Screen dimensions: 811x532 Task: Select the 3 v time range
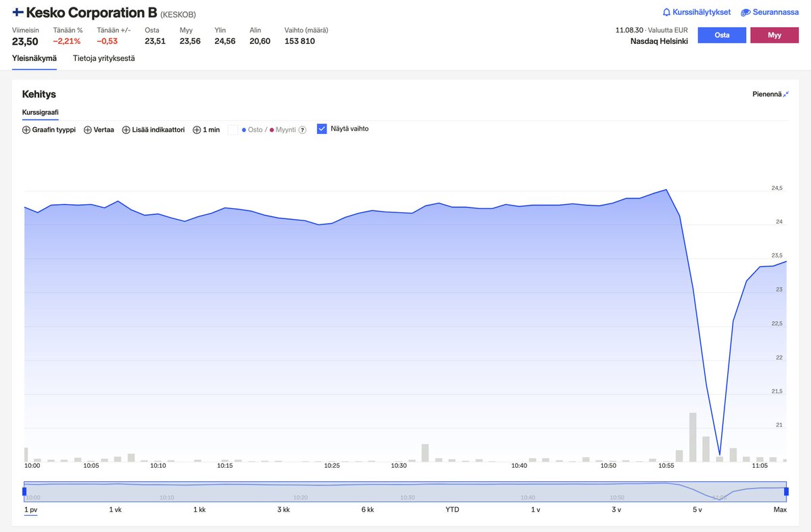(x=616, y=510)
